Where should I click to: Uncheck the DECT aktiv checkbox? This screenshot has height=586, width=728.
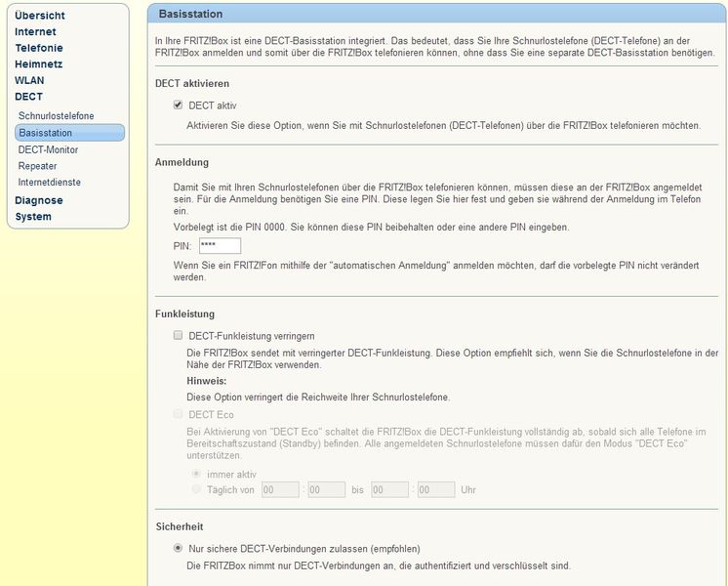178,105
